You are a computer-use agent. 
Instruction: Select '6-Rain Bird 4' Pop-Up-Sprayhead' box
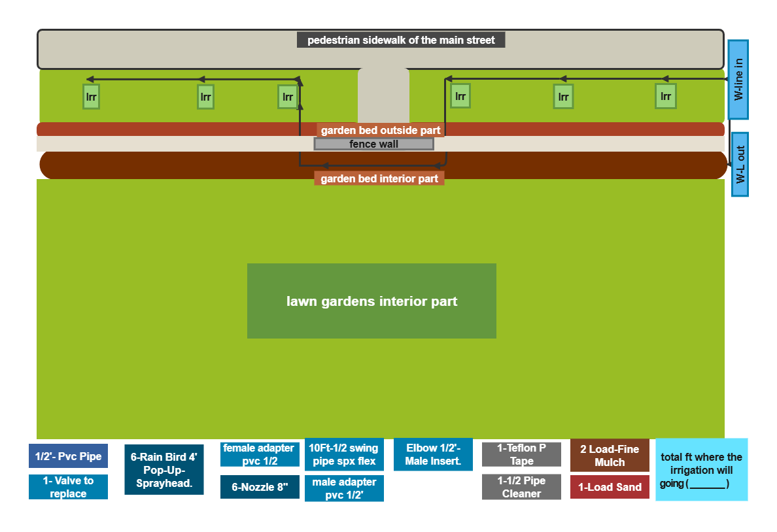164,470
